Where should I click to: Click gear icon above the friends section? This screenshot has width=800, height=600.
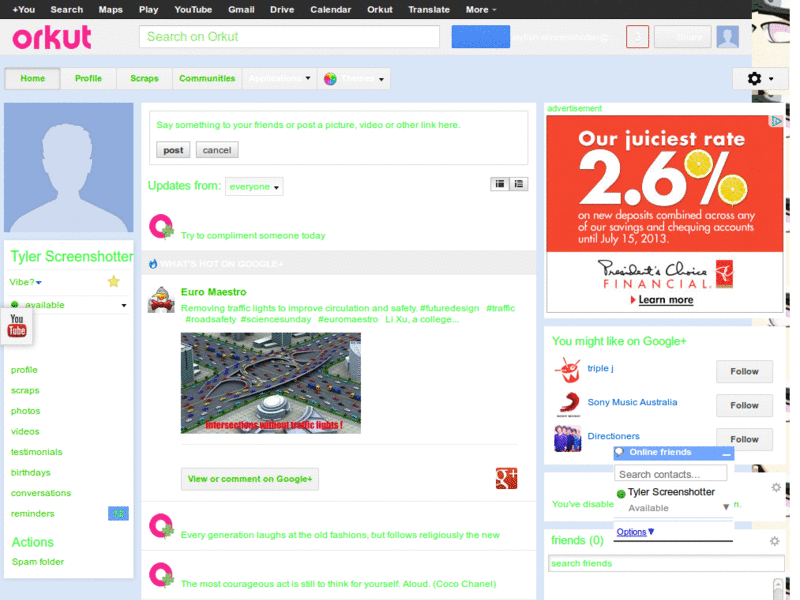776,488
